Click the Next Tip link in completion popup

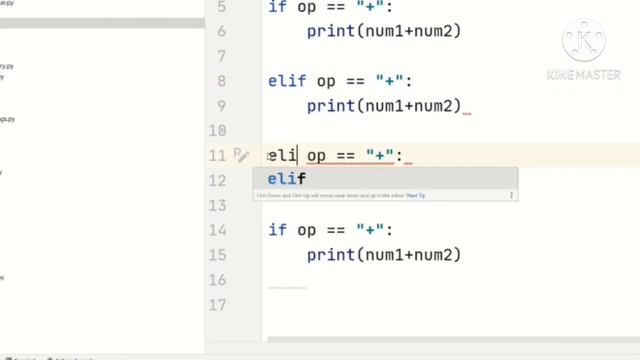tap(416, 196)
